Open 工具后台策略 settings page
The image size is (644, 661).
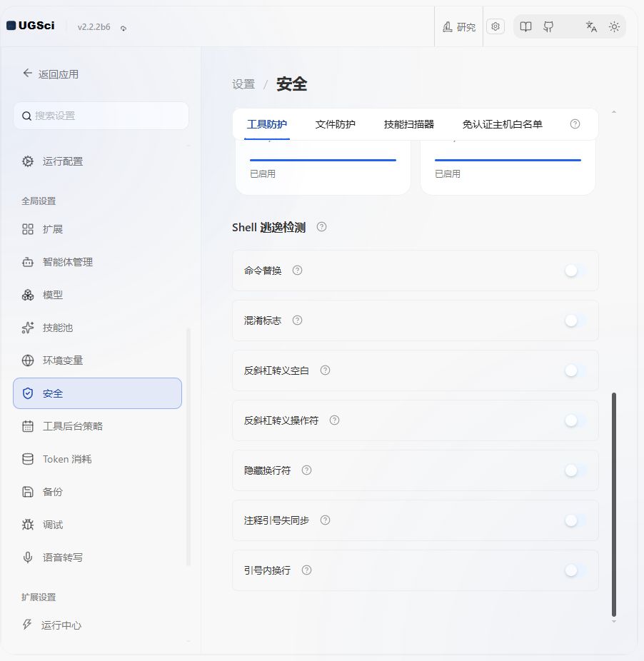[97, 426]
